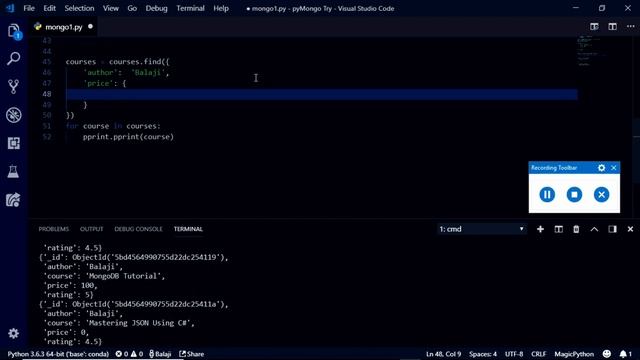
Task: Maximize the panel with up chevron
Action: pyautogui.click(x=594, y=229)
